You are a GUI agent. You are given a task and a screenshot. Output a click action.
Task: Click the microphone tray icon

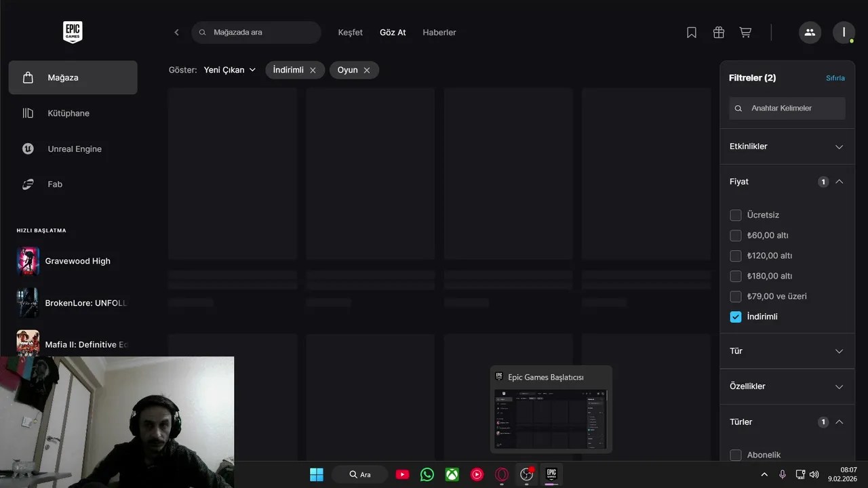coord(783,474)
